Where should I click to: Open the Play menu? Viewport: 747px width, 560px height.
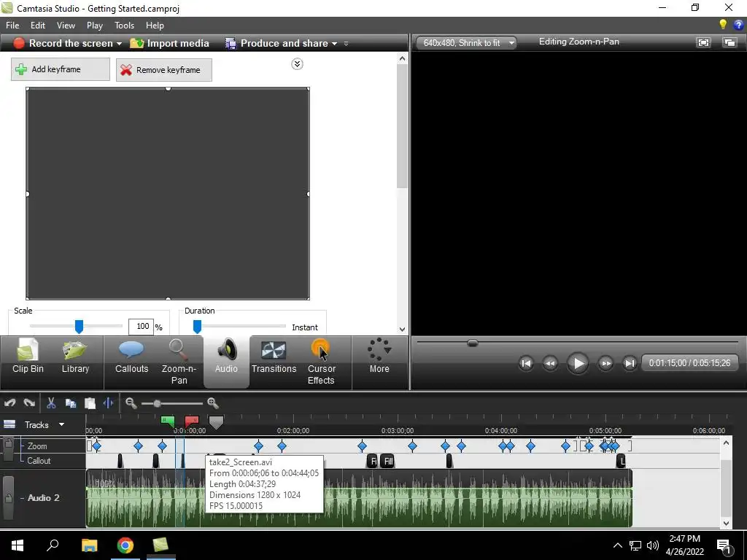point(94,26)
